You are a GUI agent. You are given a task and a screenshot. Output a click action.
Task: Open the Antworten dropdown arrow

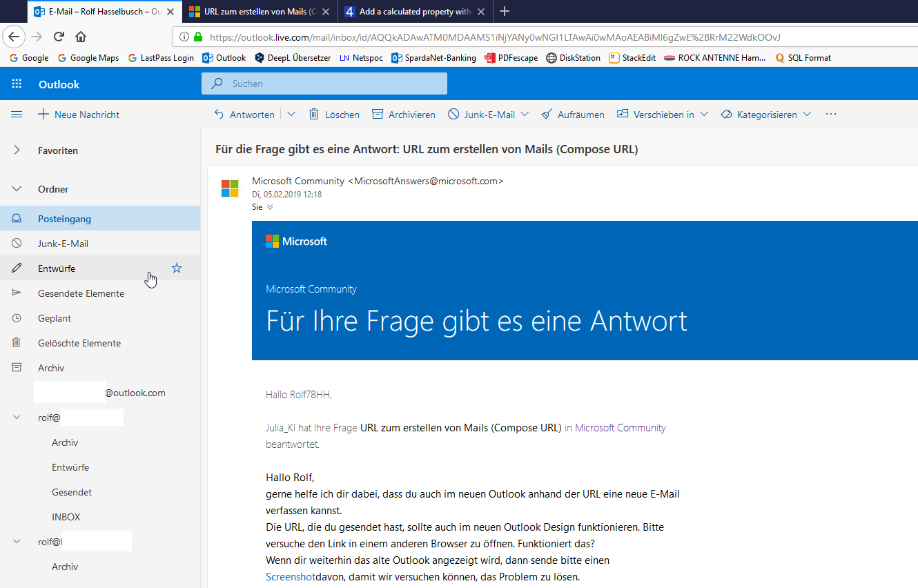(x=291, y=114)
